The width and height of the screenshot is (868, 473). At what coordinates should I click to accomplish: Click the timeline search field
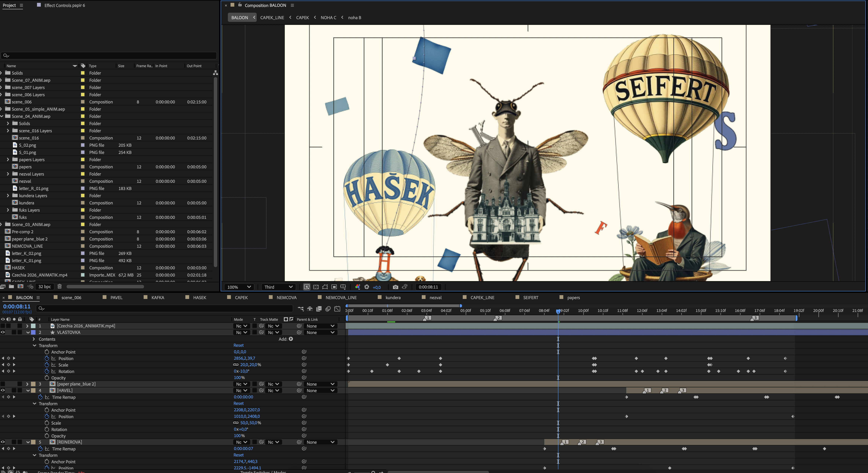pos(165,308)
